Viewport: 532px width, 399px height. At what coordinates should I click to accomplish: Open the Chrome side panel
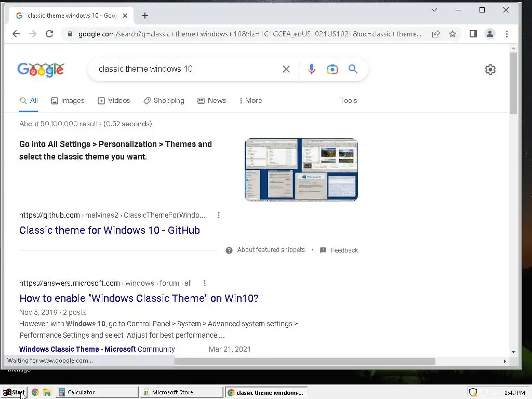473,34
